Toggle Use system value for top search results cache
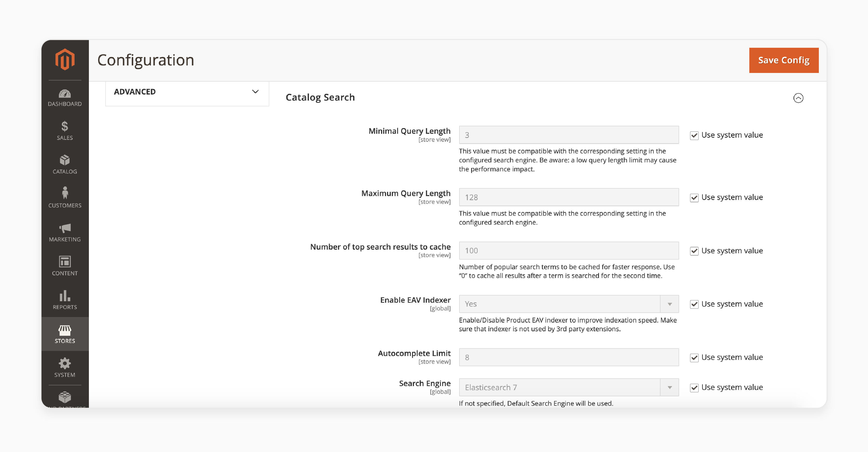The image size is (868, 452). [x=694, y=251]
